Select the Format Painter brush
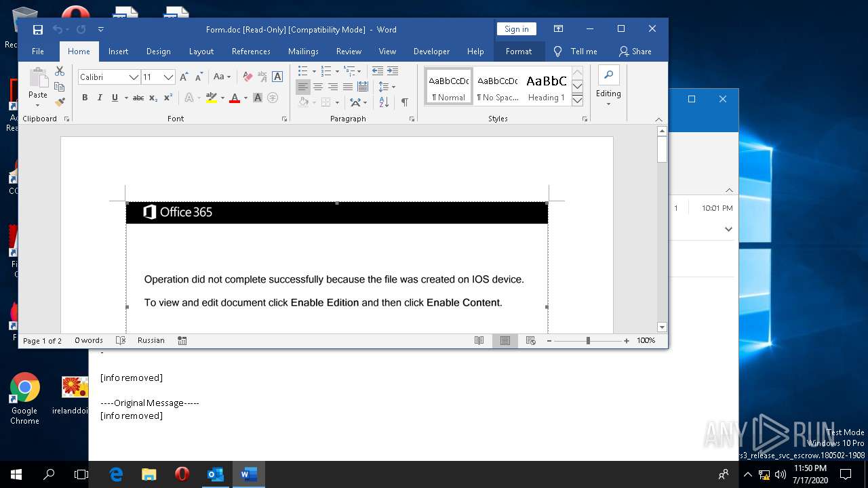The height and width of the screenshot is (488, 868). click(60, 102)
